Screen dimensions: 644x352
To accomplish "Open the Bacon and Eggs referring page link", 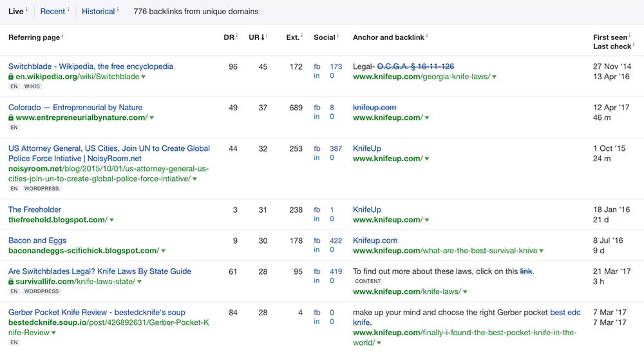I will pos(37,240).
